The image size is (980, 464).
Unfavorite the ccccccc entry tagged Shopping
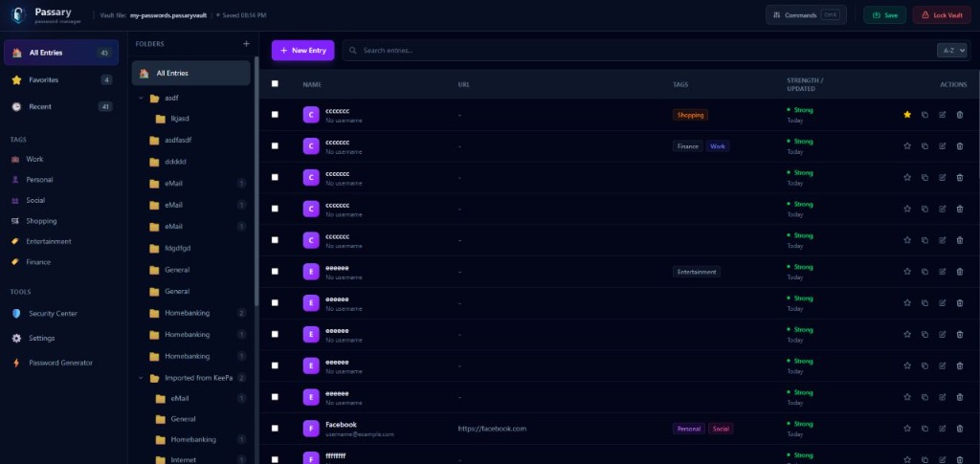click(x=907, y=115)
